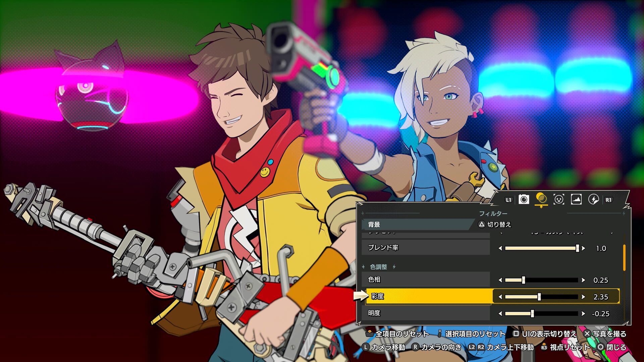
Task: Decrease 色相 with left arrow
Action: pos(500,280)
